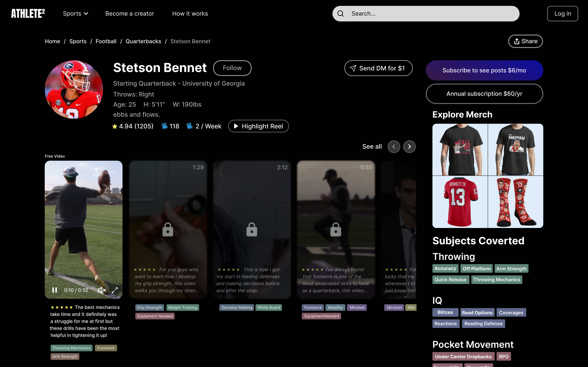Select the Accuracy subject tag
Screen dimensions: 588x367
(x=445, y=268)
